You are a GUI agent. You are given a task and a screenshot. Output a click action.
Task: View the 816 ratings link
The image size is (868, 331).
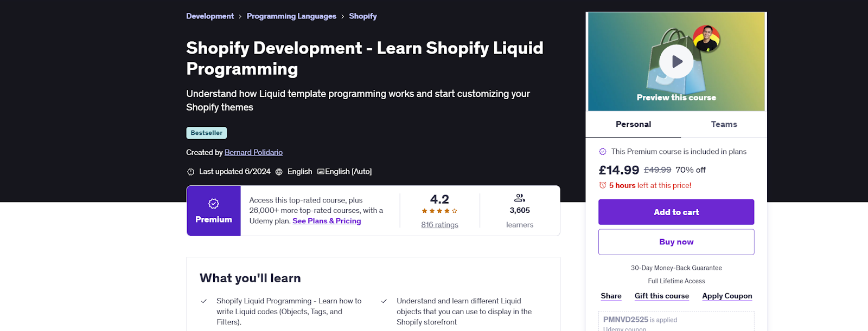click(439, 225)
